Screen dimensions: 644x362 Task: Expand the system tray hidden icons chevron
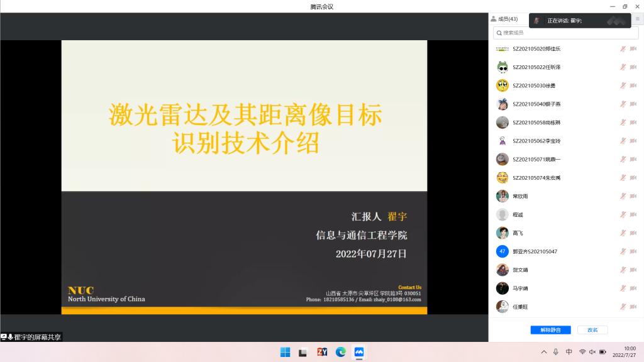tap(544, 352)
